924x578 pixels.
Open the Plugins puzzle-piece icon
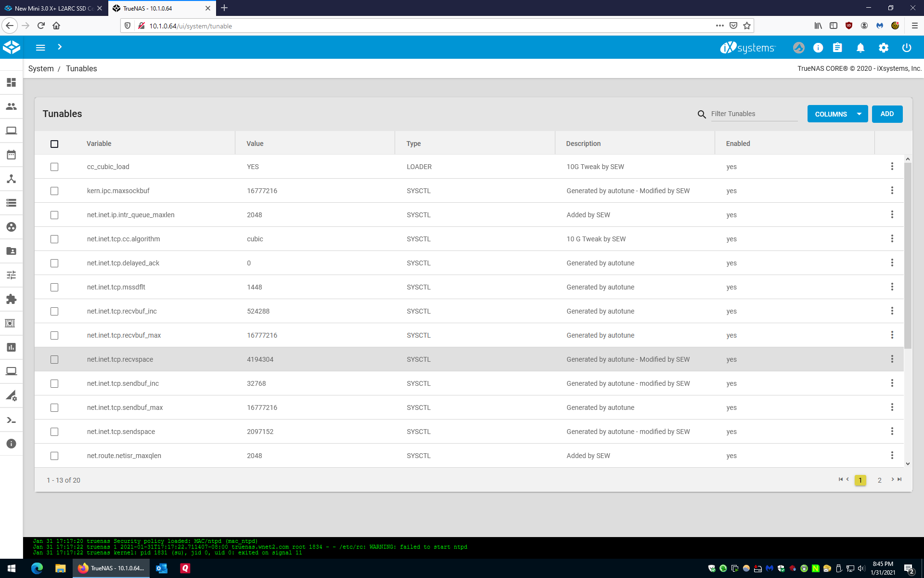[11, 299]
